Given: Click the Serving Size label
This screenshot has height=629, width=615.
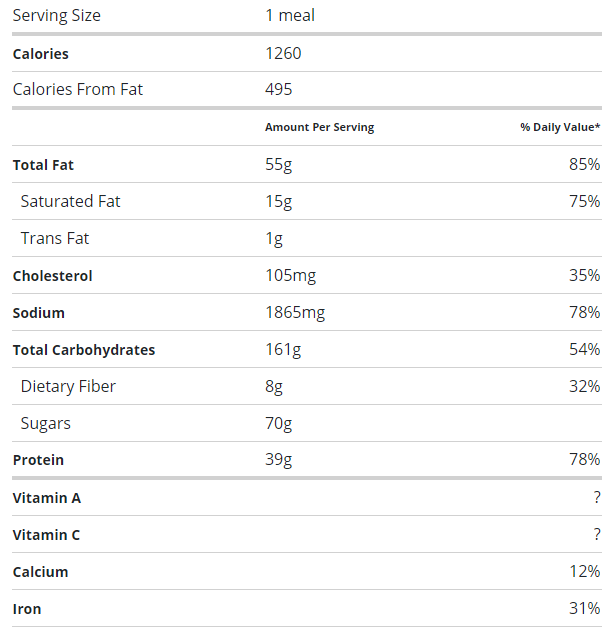Looking at the screenshot, I should coord(56,16).
